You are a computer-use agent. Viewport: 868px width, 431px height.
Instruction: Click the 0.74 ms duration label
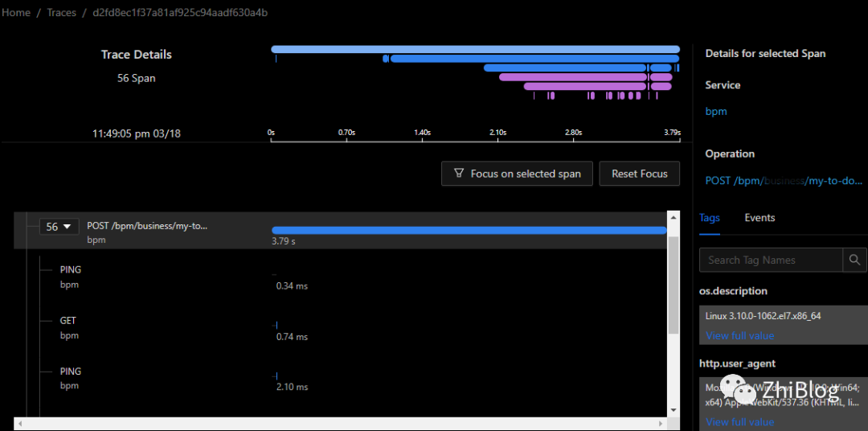pyautogui.click(x=292, y=337)
